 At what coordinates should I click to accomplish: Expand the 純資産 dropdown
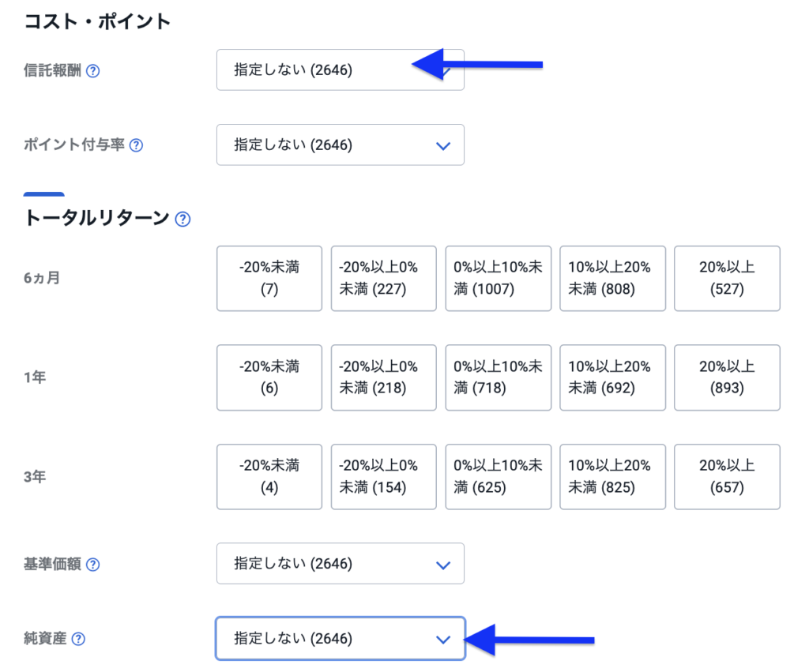click(340, 639)
